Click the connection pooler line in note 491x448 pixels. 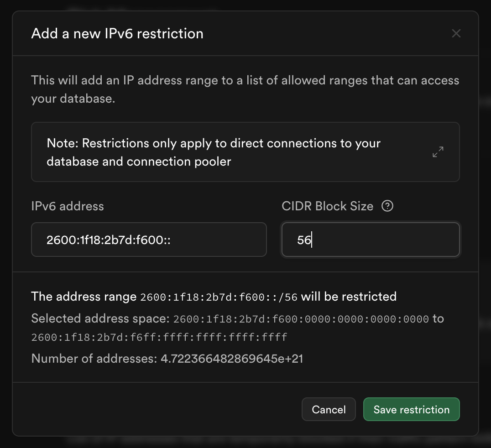(139, 161)
